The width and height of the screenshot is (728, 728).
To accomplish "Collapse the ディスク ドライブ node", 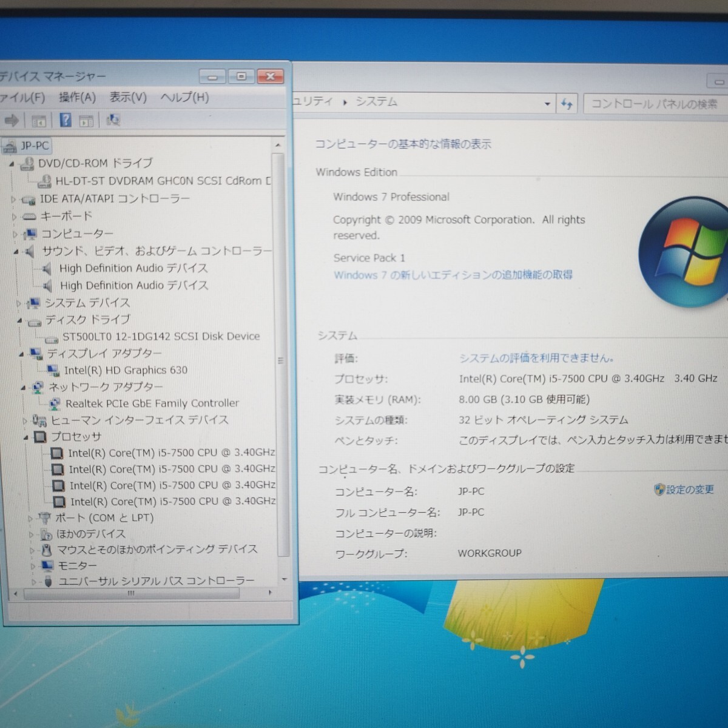I will click(x=19, y=320).
